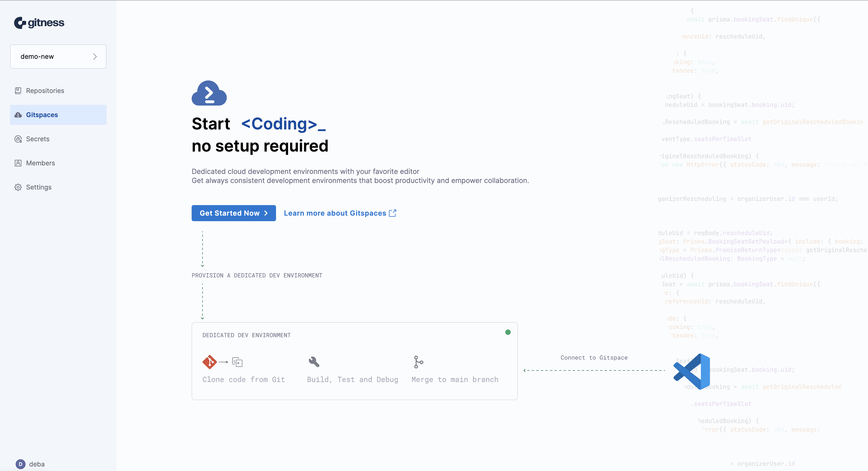The width and height of the screenshot is (868, 471).
Task: Click the chevron arrow beside demo-new
Action: coord(95,57)
